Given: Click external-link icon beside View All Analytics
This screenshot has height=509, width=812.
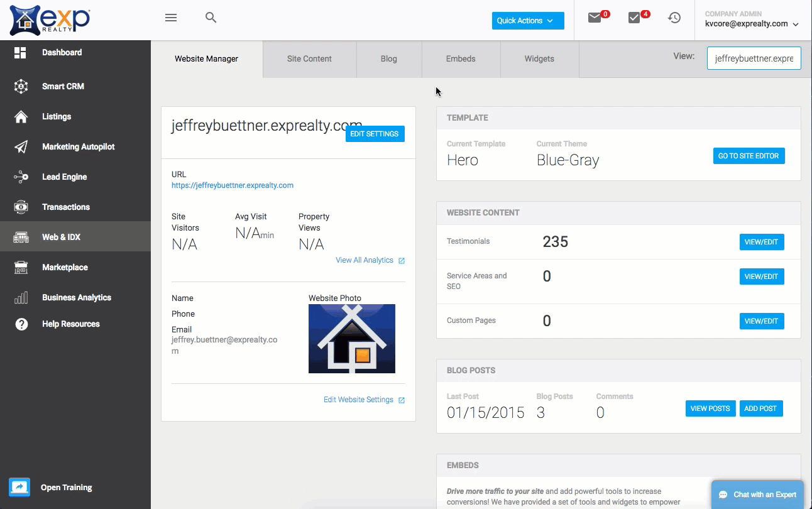Looking at the screenshot, I should (x=402, y=261).
